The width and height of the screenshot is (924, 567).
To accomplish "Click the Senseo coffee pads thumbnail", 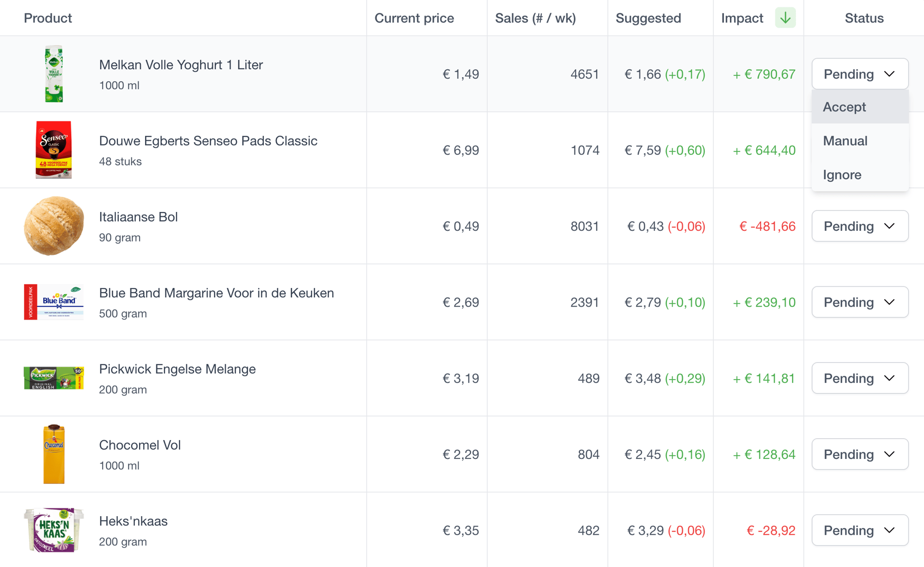I will 54,150.
